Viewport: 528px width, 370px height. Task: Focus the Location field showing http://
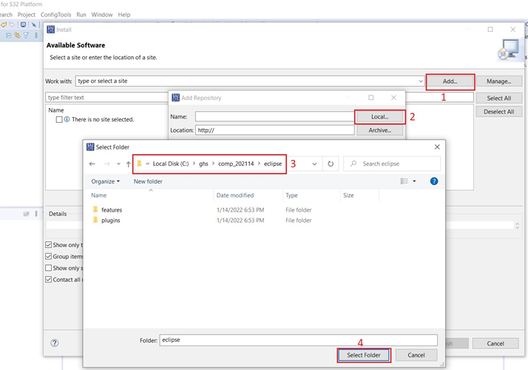click(x=274, y=130)
